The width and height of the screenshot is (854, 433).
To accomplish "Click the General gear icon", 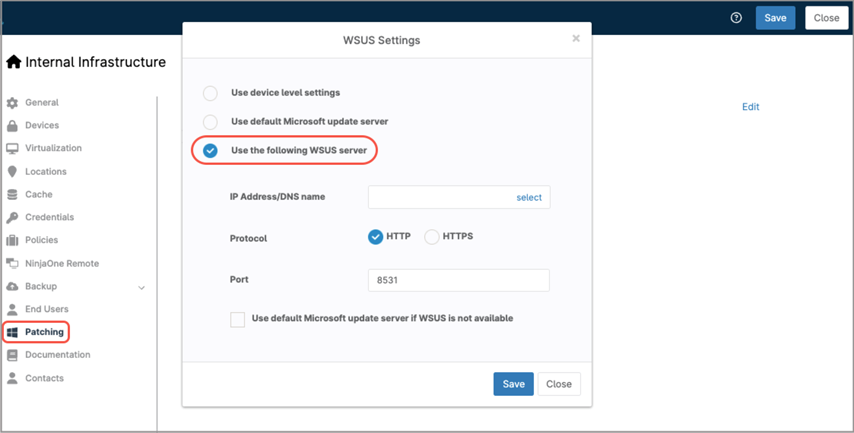I will coord(12,102).
